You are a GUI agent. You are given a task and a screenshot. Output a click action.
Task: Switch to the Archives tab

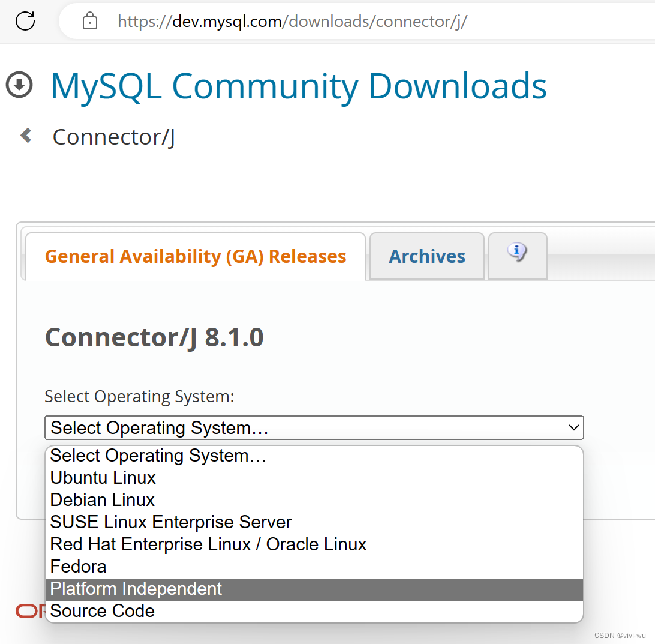coord(426,257)
